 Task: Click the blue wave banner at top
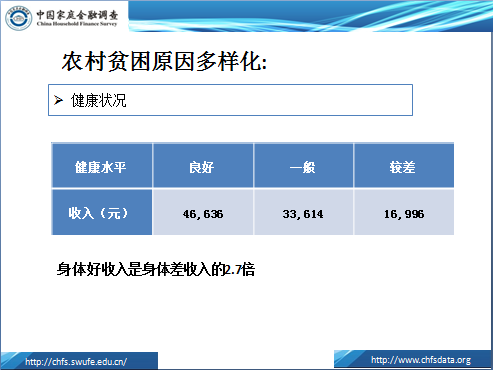pyautogui.click(x=310, y=16)
